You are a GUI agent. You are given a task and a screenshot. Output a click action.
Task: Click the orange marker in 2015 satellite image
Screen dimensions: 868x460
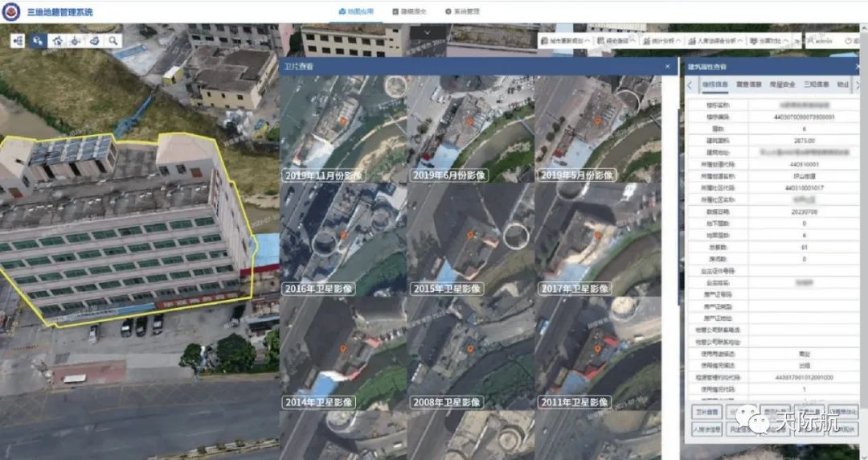point(471,235)
